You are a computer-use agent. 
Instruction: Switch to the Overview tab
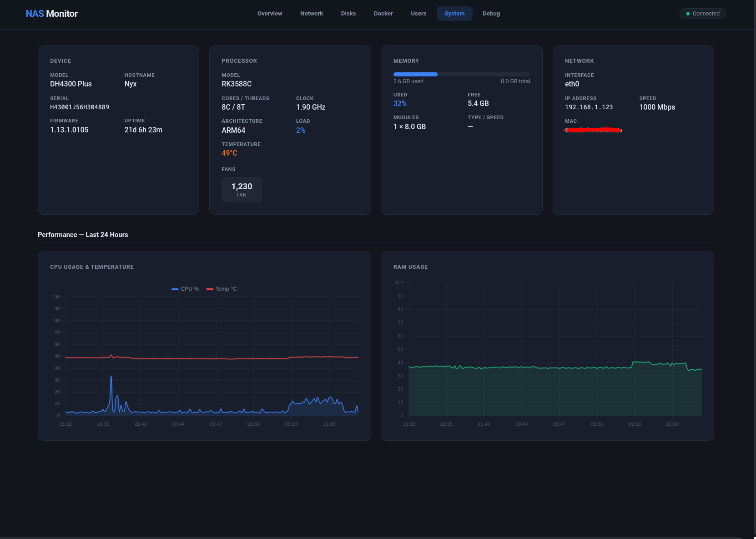[x=269, y=14]
